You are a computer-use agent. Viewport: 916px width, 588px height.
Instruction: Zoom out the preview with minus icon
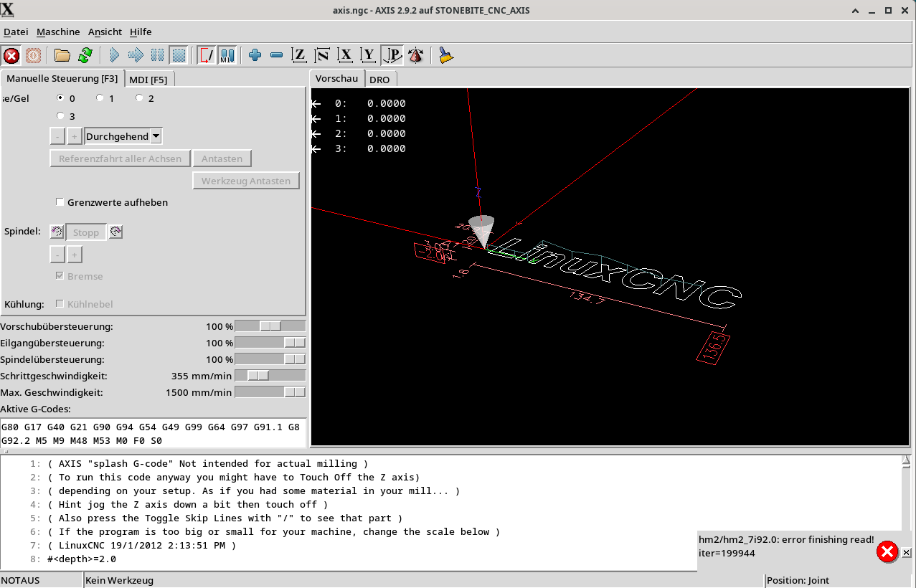tap(276, 55)
